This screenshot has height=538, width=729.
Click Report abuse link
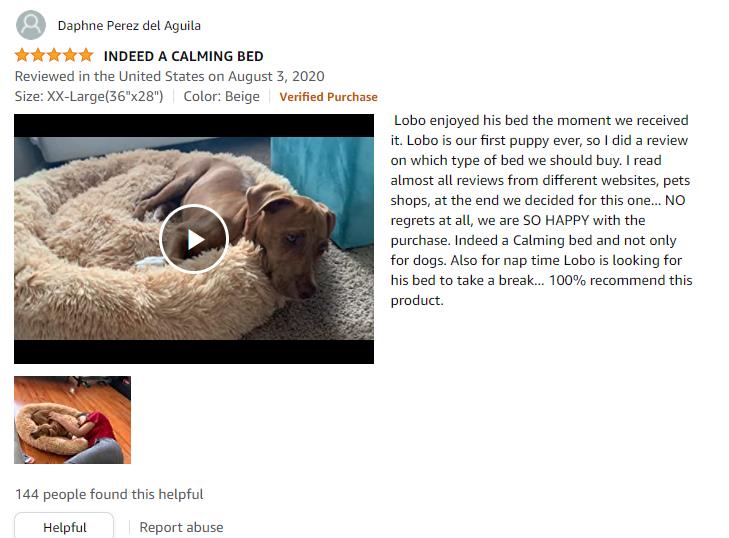tap(181, 527)
